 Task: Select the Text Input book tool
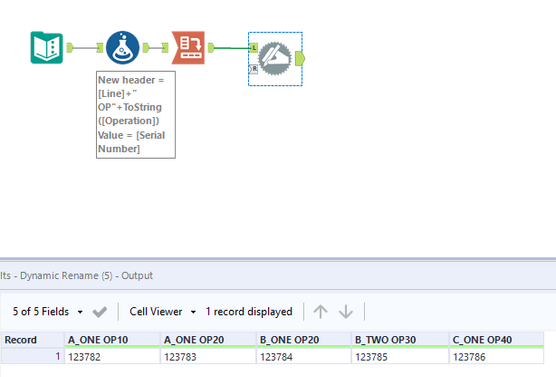click(x=47, y=48)
